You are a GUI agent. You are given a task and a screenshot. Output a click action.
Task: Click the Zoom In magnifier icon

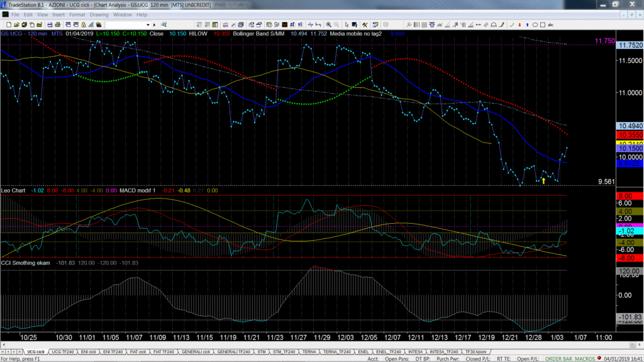pyautogui.click(x=328, y=25)
